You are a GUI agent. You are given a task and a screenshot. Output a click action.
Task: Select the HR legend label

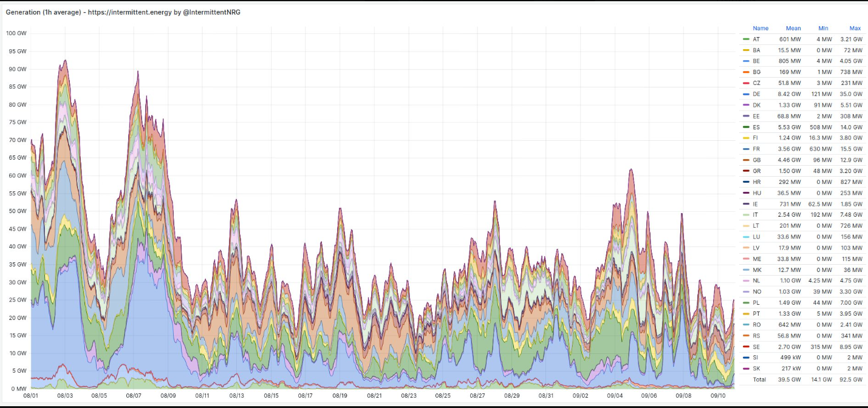(x=756, y=182)
